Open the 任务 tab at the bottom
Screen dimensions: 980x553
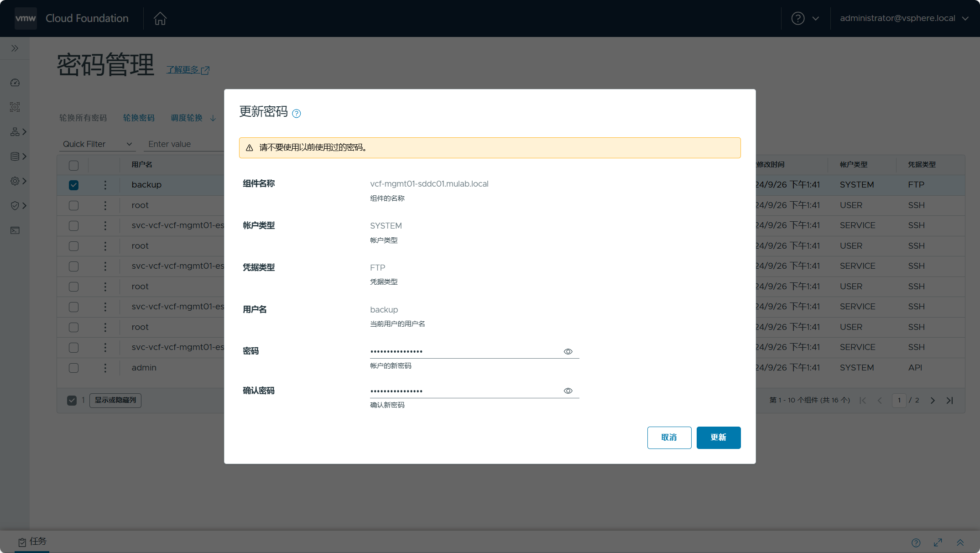tap(32, 542)
